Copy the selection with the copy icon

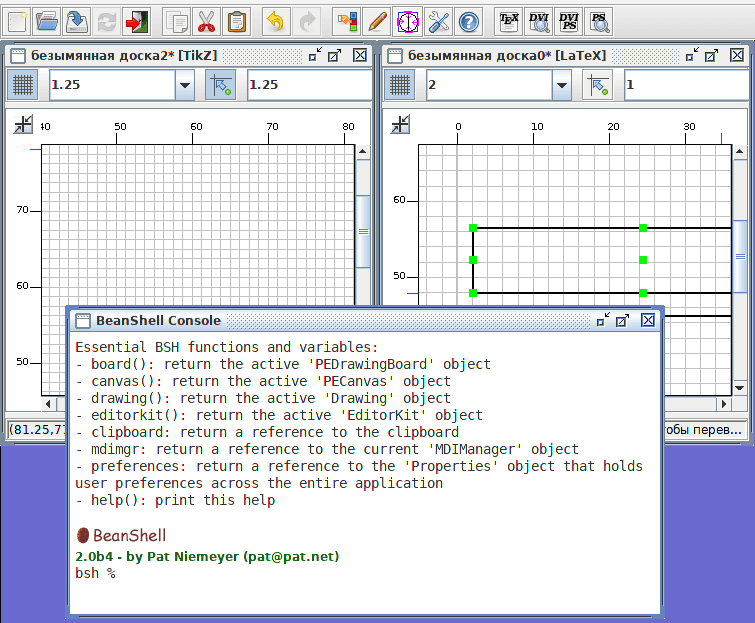click(177, 22)
